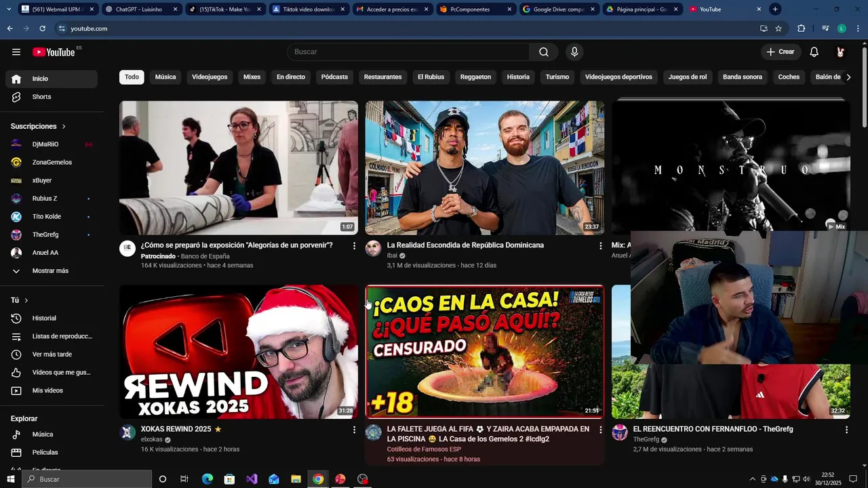The width and height of the screenshot is (868, 488).
Task: Select the Historia filter chip
Action: click(x=518, y=77)
